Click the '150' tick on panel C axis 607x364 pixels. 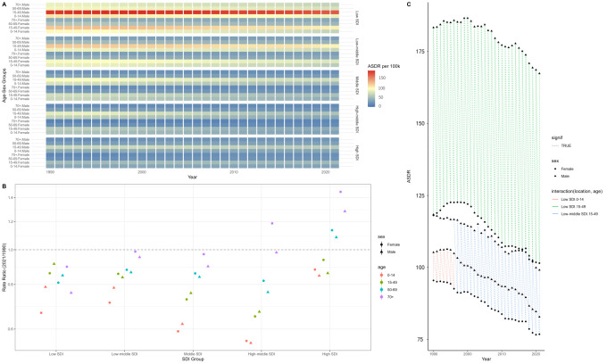(420, 123)
